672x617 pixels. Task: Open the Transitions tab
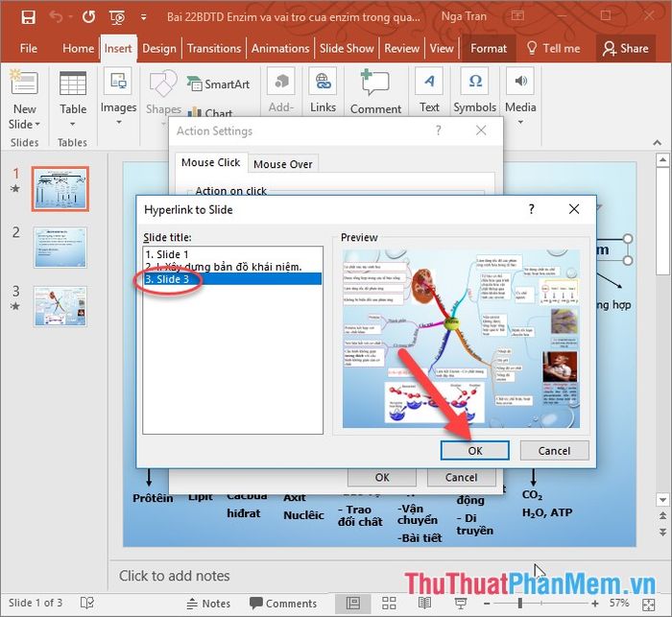214,48
